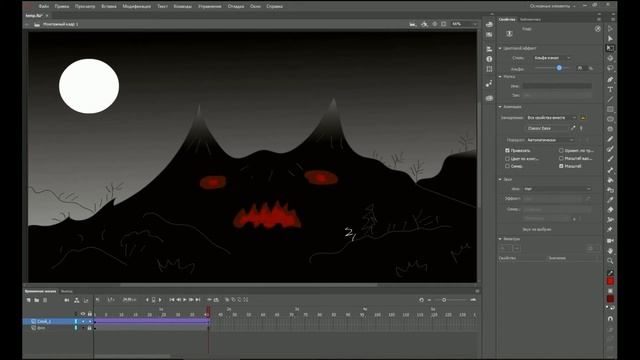Select the Lasso tool

tap(610, 68)
